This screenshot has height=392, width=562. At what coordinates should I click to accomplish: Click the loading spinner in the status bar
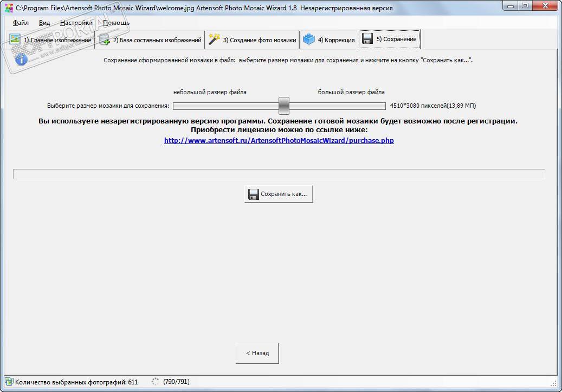(x=155, y=382)
